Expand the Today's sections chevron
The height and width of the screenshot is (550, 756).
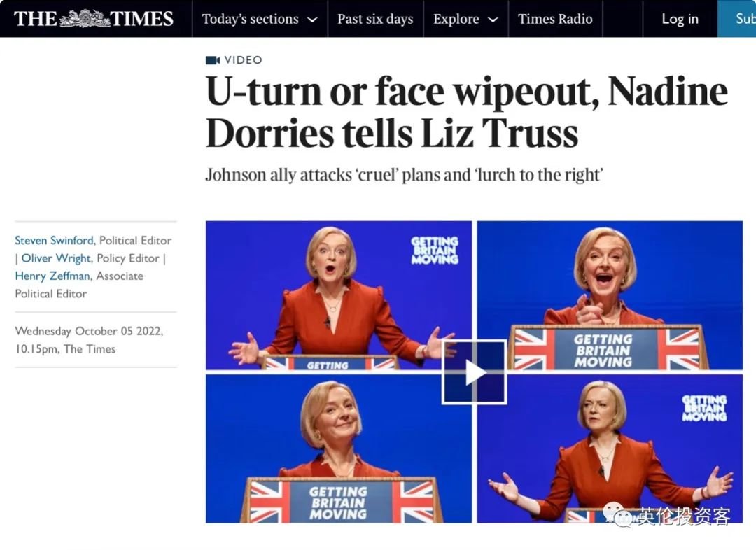click(x=312, y=20)
